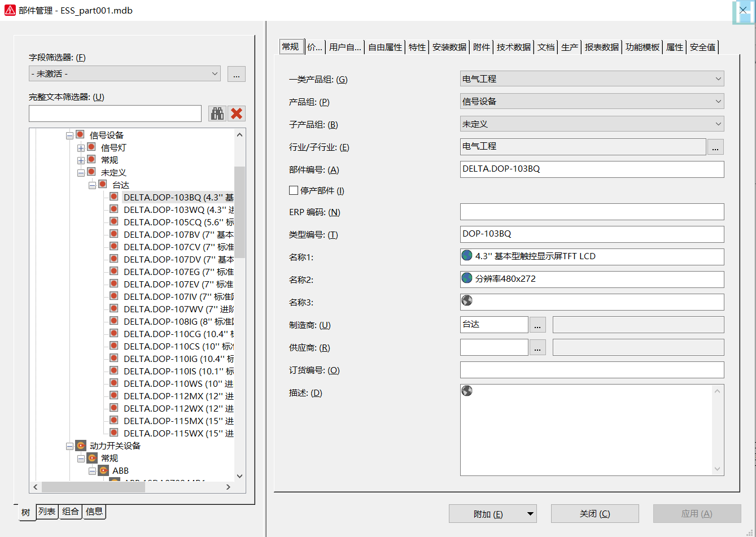This screenshot has height=537, width=756.
Task: Open the 一类产品组 dropdown
Action: [592, 79]
